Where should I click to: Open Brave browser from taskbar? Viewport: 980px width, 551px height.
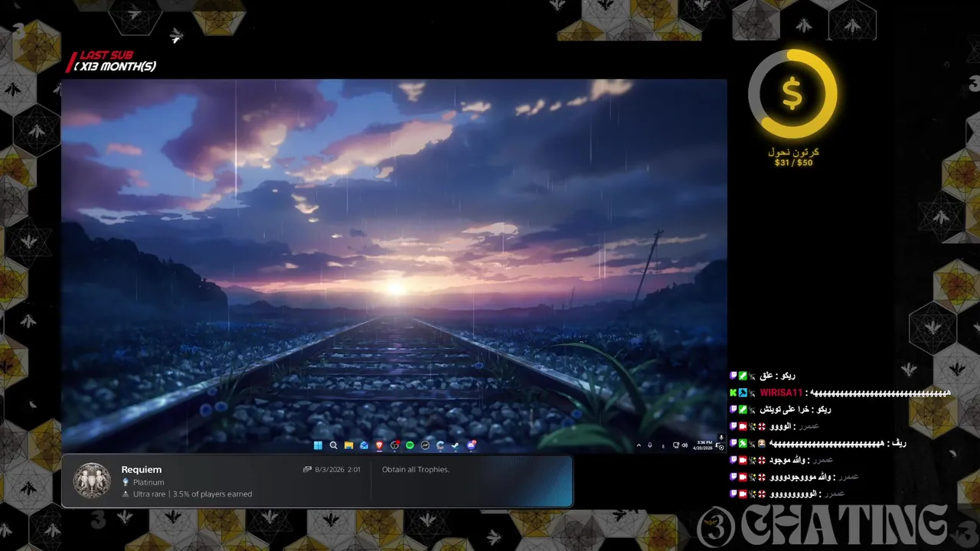pyautogui.click(x=380, y=445)
